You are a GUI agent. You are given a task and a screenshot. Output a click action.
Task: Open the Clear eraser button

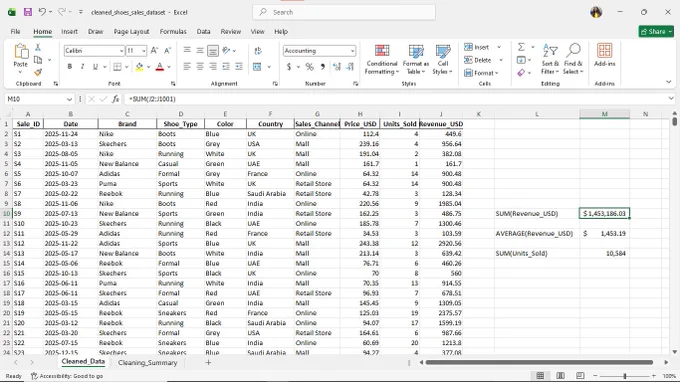[x=521, y=73]
